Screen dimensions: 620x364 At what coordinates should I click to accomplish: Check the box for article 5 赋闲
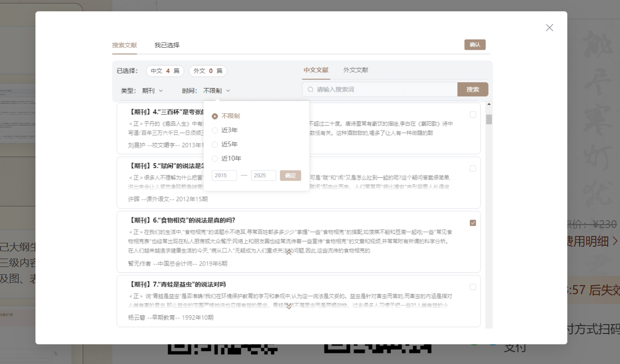pyautogui.click(x=473, y=168)
